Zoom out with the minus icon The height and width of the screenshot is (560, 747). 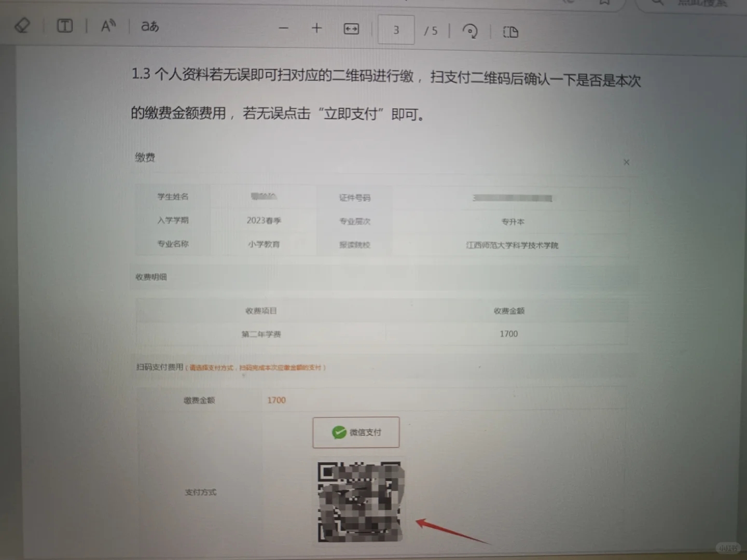(283, 28)
